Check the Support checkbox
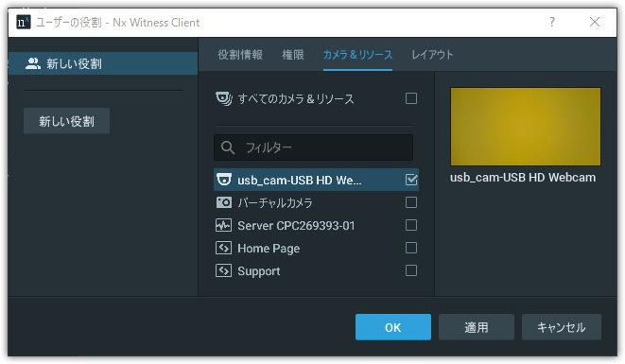The image size is (625, 364). pyautogui.click(x=411, y=270)
